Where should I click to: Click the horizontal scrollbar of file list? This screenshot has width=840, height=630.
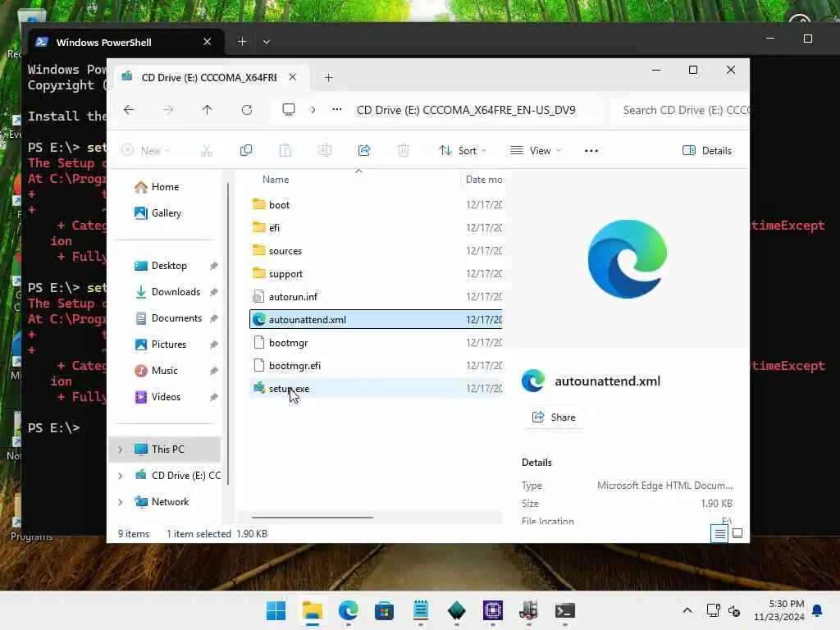point(313,518)
